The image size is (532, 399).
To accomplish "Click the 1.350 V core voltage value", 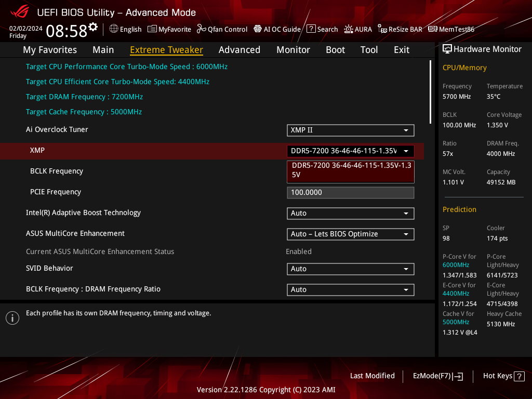I will (x=497, y=125).
